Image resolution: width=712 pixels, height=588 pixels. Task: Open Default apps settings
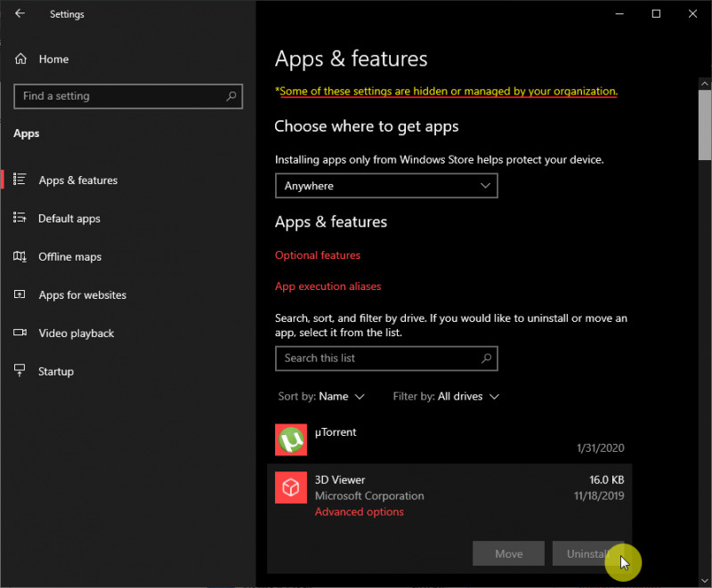69,219
